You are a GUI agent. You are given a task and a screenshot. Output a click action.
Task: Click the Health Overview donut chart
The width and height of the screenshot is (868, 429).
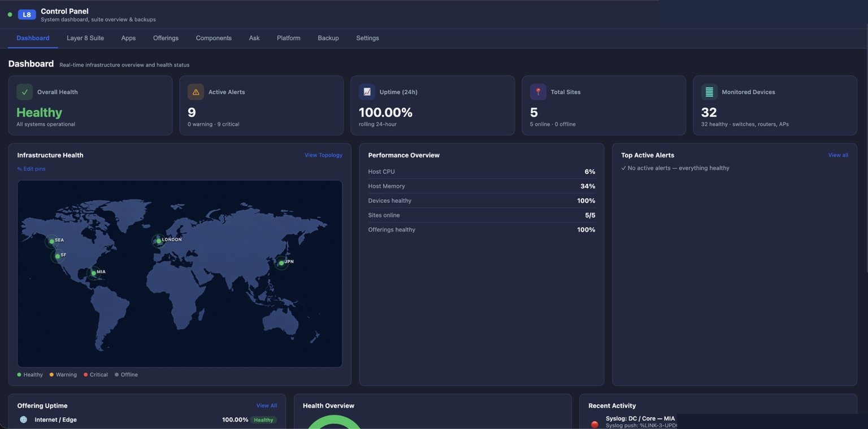(x=333, y=422)
